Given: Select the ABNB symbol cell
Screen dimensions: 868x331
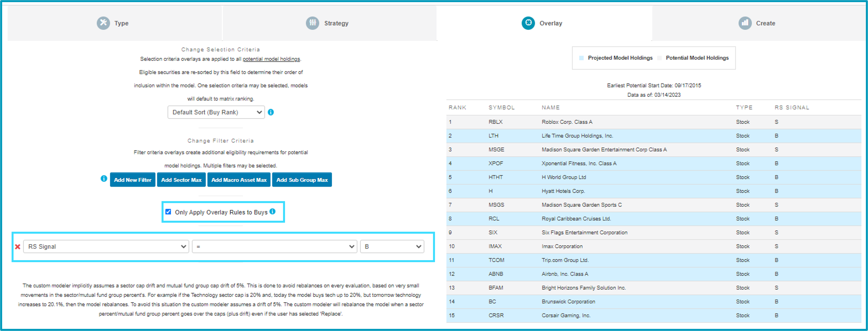Looking at the screenshot, I should (496, 274).
